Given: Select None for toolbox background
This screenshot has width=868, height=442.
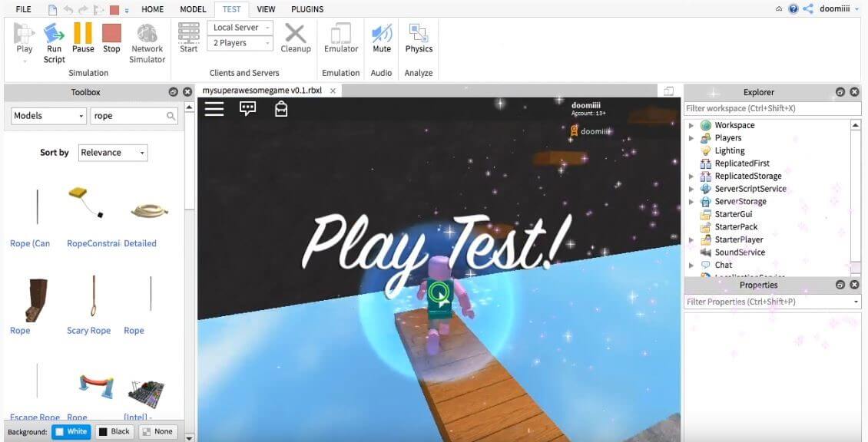Looking at the screenshot, I should tap(158, 431).
